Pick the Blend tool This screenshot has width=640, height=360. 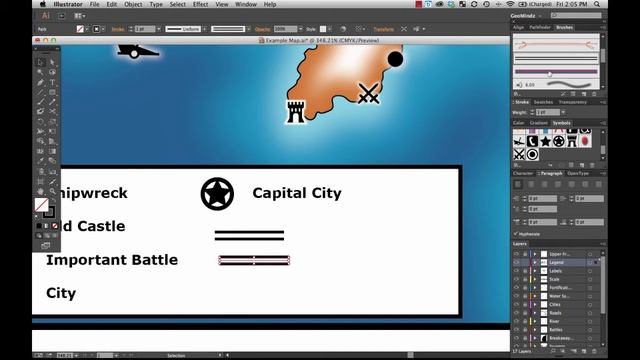52,161
